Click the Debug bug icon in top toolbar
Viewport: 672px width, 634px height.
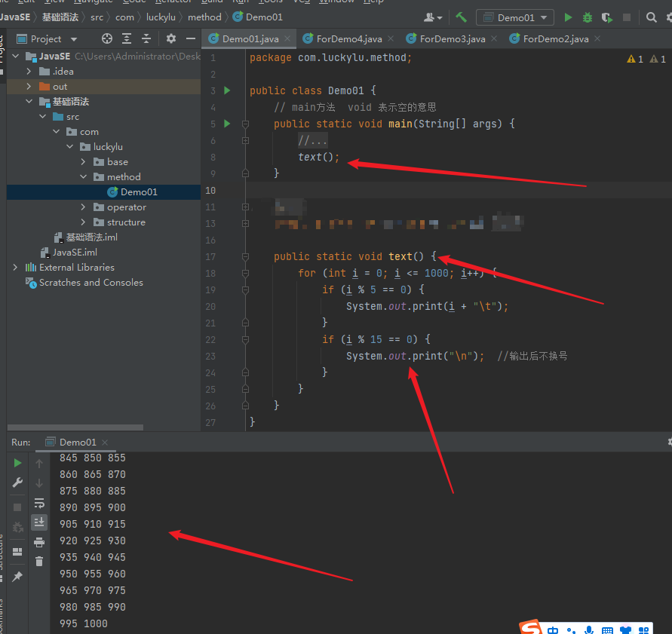pos(588,17)
